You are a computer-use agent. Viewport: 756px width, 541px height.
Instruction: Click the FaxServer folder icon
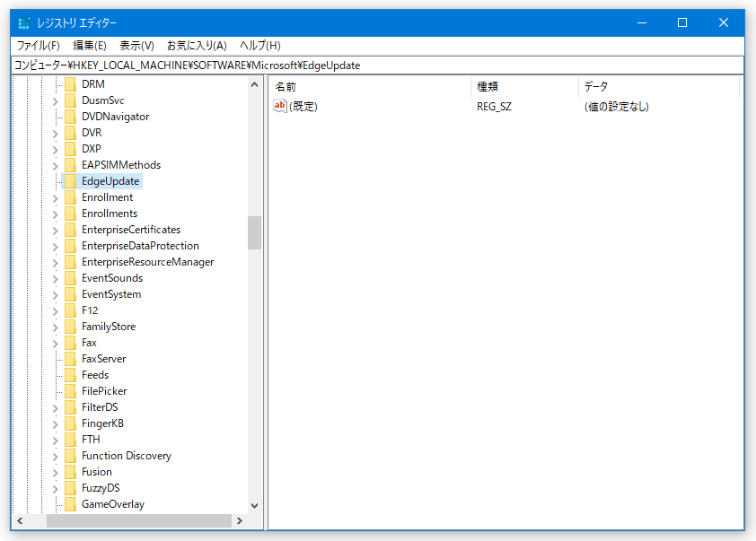70,359
